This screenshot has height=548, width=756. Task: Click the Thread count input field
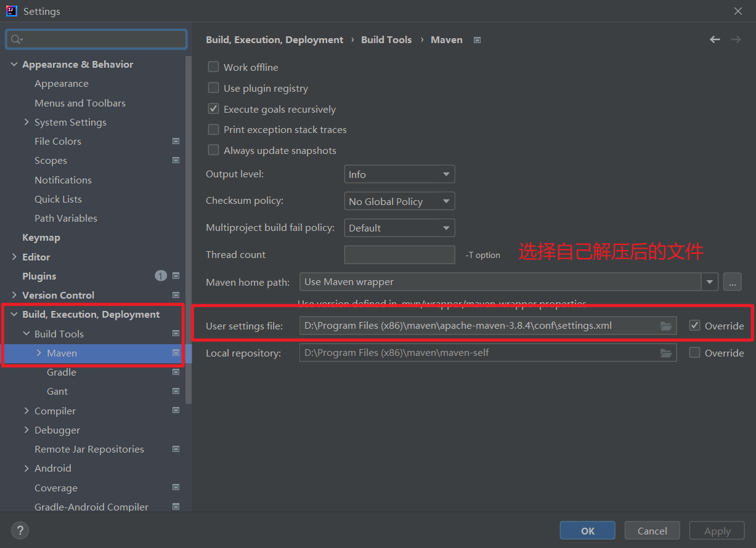399,255
